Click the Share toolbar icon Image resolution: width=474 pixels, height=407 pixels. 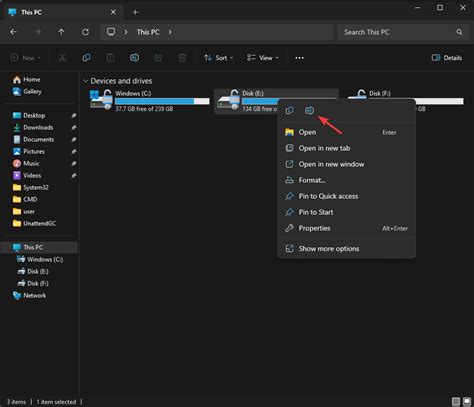pyautogui.click(x=158, y=58)
